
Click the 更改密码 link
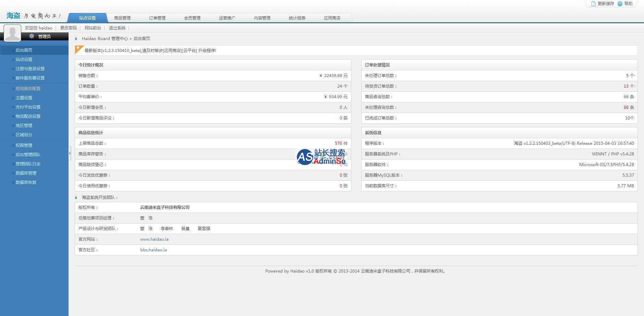click(x=69, y=28)
